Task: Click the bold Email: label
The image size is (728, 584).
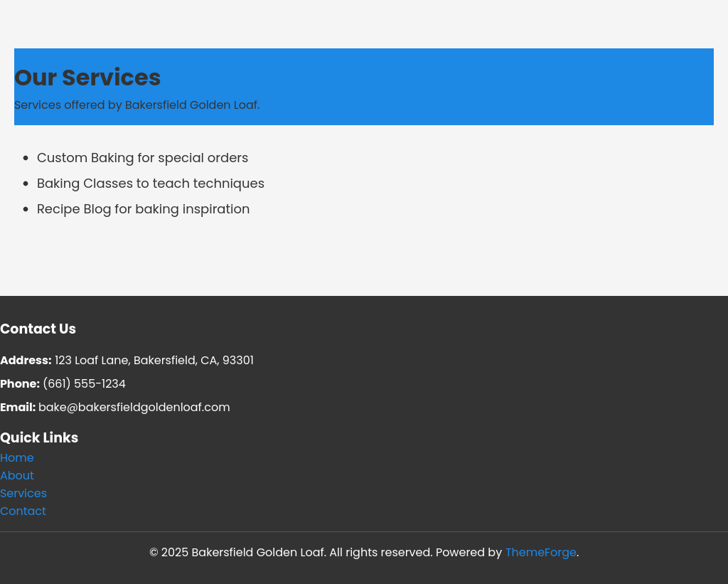Action: tap(18, 408)
